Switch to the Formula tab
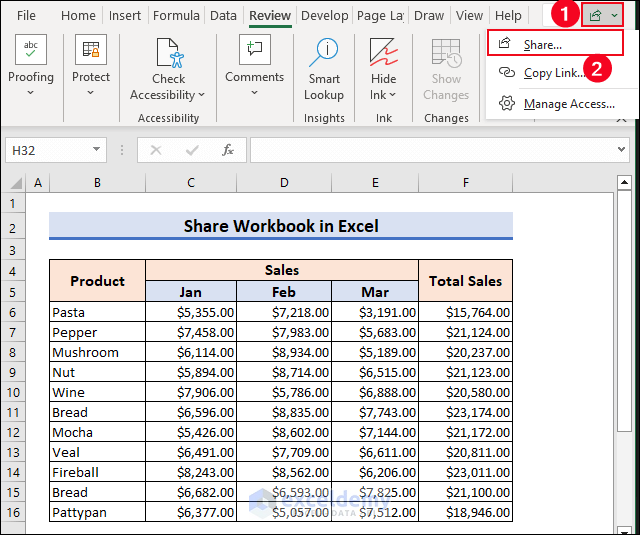 click(176, 16)
